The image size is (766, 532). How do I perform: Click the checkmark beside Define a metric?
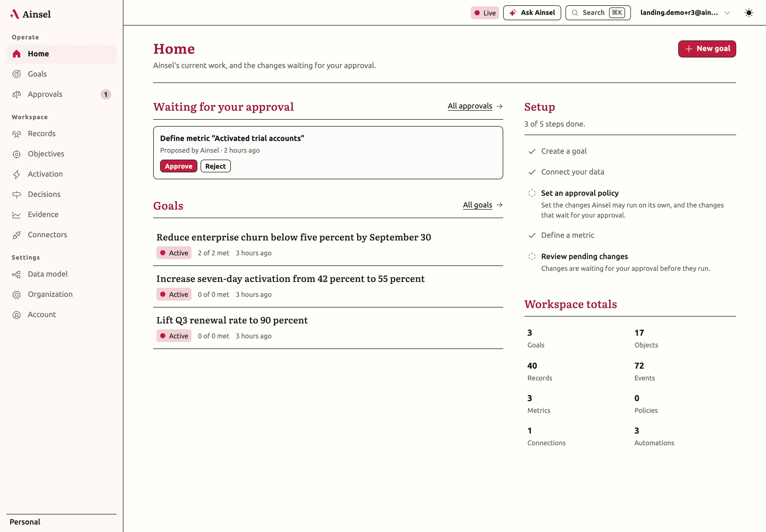532,235
